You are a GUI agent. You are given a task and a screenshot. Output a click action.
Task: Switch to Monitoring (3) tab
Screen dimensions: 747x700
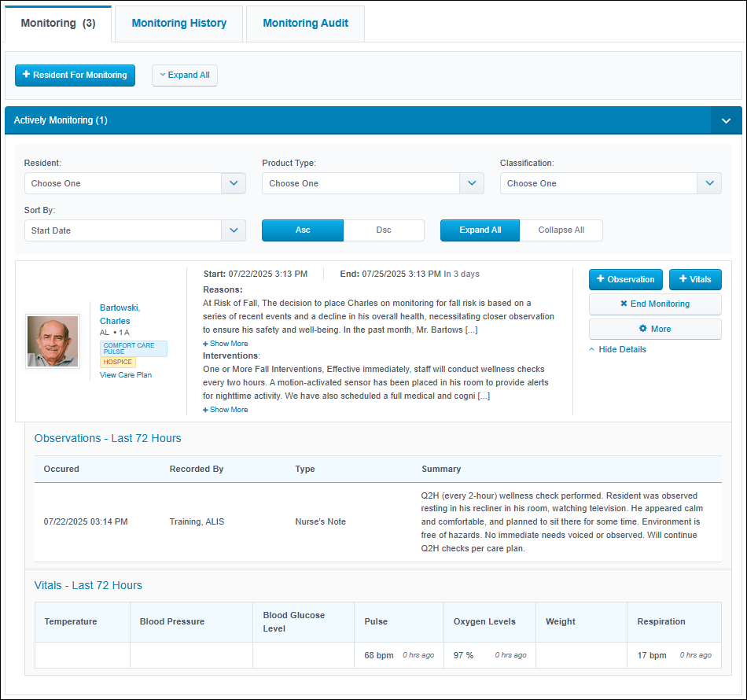(x=58, y=24)
